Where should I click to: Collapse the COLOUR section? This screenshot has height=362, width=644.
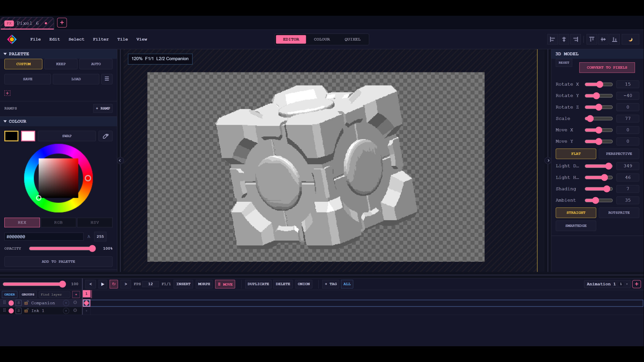(x=5, y=121)
